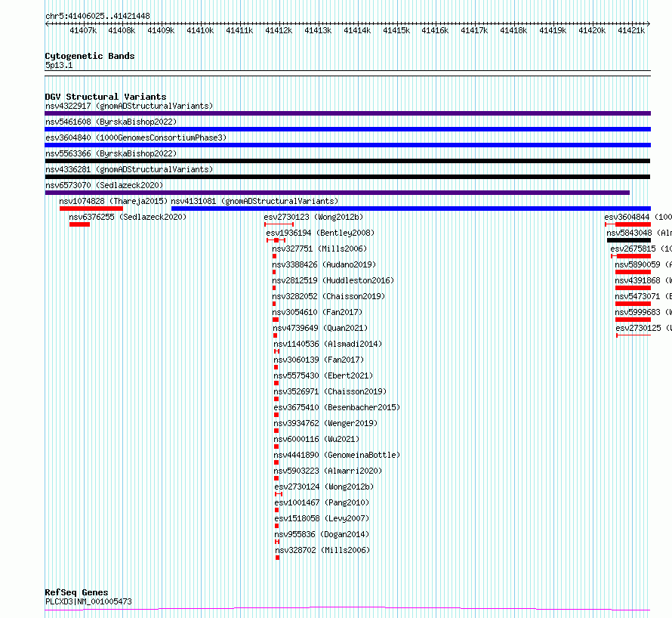Click nsv3282052 Chaisson2019 label
Viewport: 672px width, 618px height.
(x=328, y=296)
